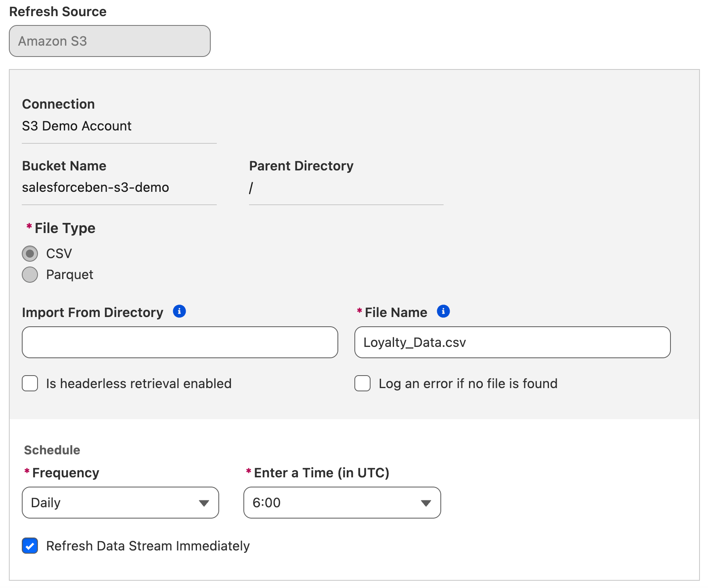Image resolution: width=708 pixels, height=588 pixels.
Task: Click info icon beside Import From Directory
Action: pyautogui.click(x=179, y=311)
